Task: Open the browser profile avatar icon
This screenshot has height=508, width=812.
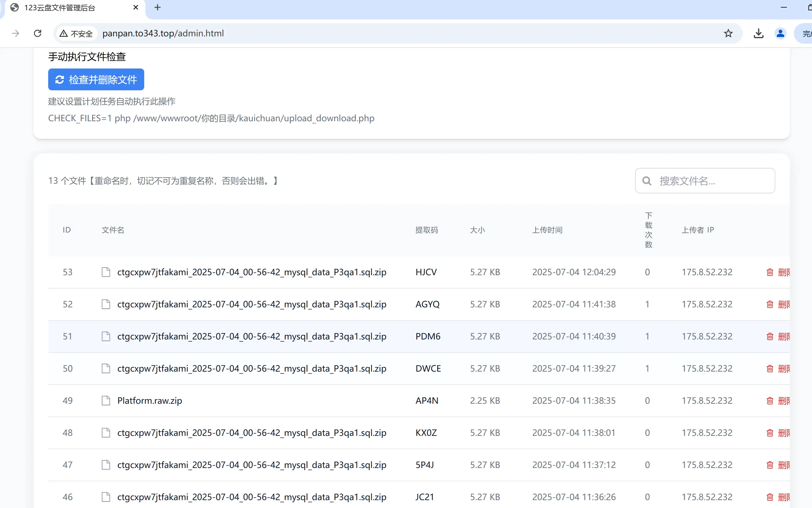Action: point(780,33)
